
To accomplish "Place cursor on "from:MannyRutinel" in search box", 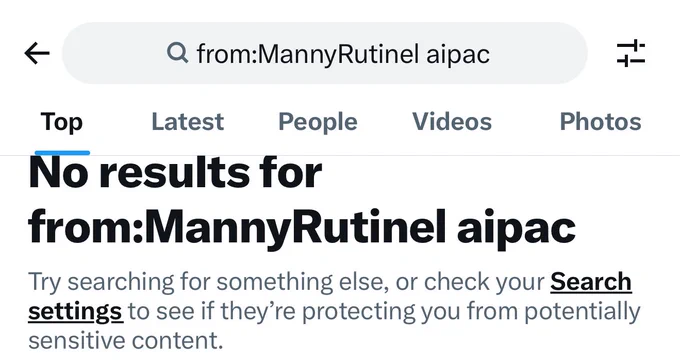I will pos(308,55).
